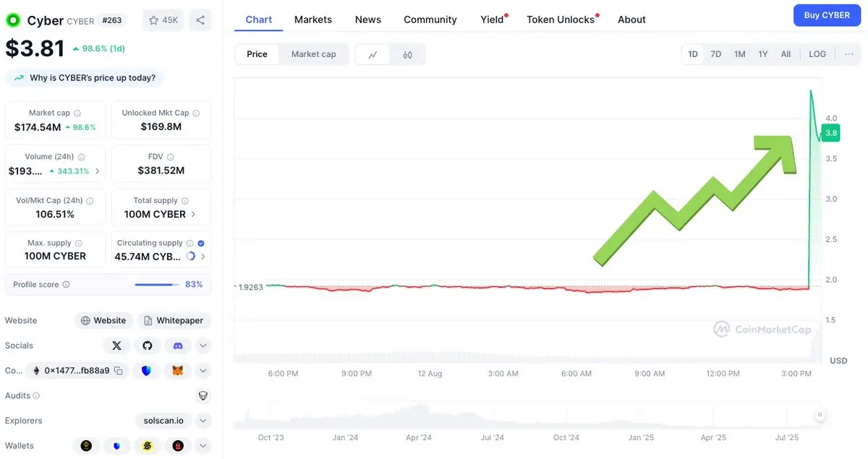Select the Market cap chart toggle
Screen dimensions: 868x459
click(x=314, y=54)
